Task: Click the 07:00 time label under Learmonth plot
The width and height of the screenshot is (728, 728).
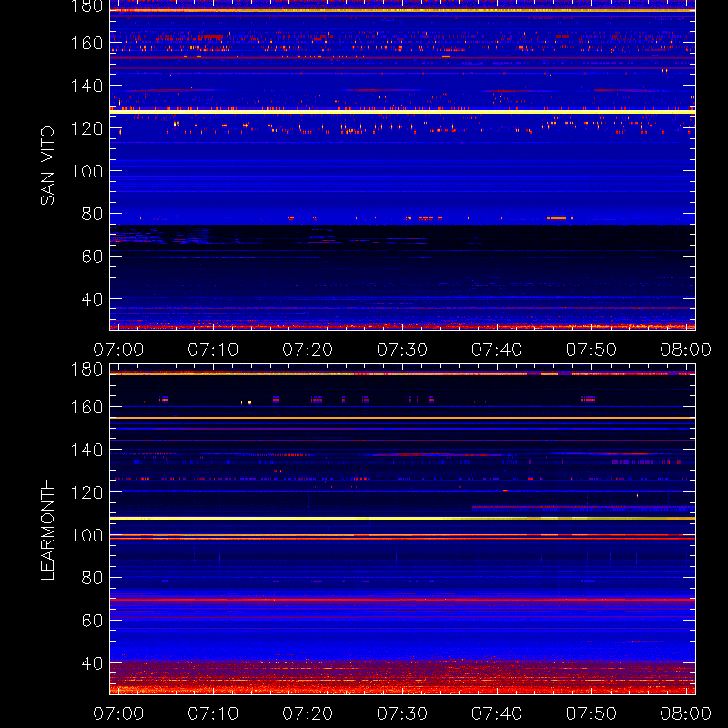Action: tap(118, 713)
